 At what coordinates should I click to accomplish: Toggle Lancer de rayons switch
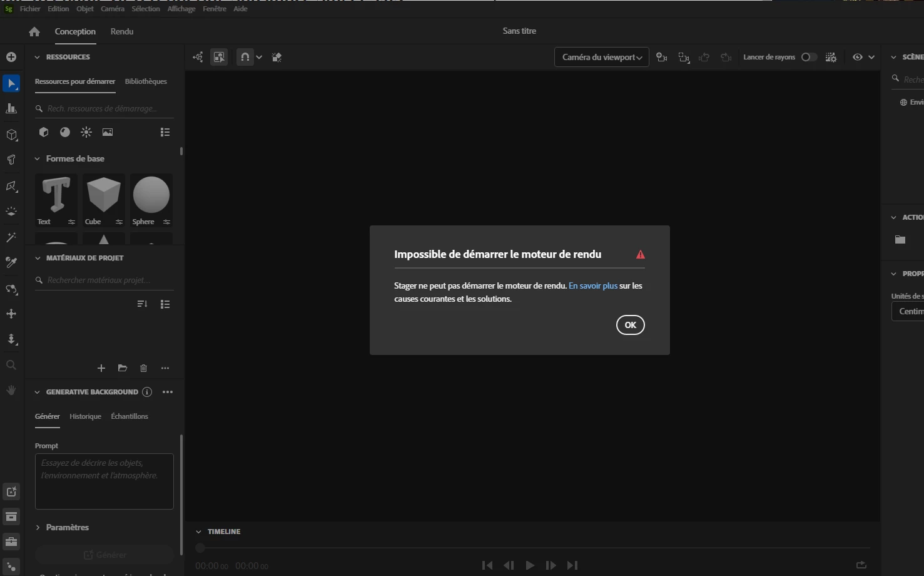tap(809, 57)
